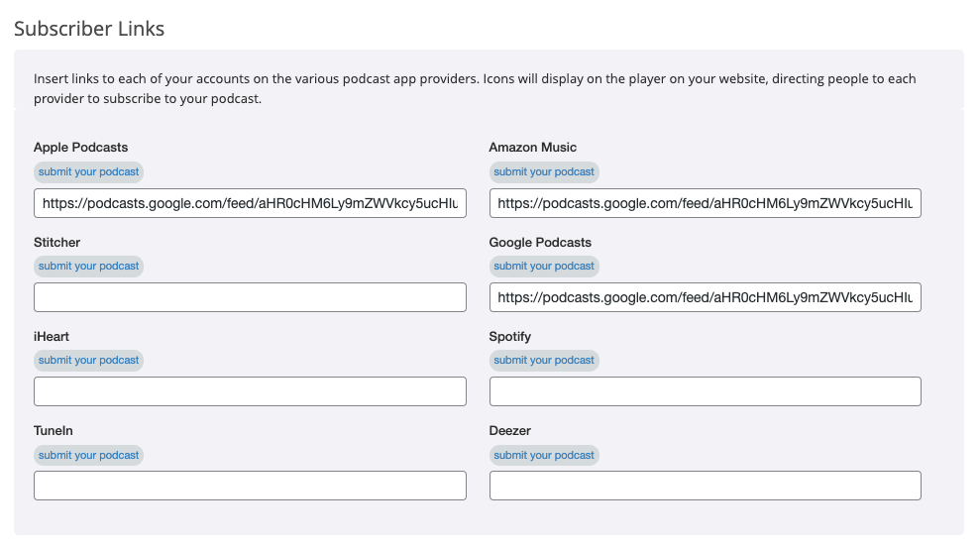Click the Subscriber Links heading
Viewport: 980px width, 546px height.
89,29
